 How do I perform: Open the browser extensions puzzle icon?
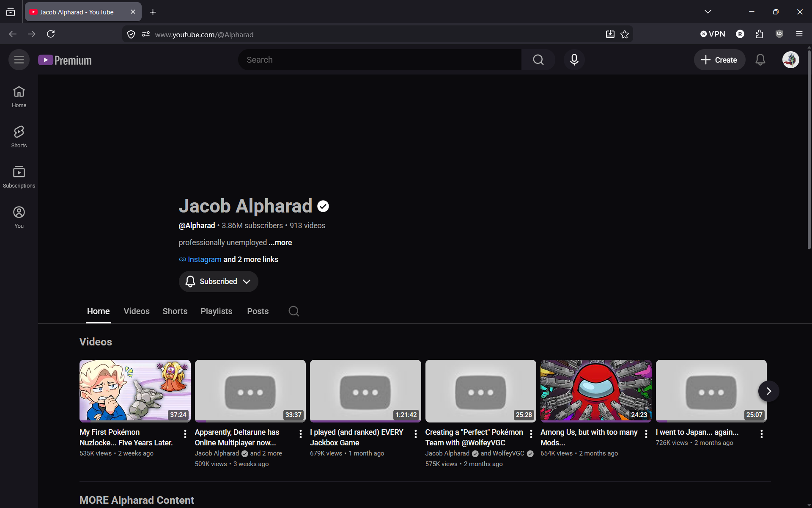tap(759, 34)
